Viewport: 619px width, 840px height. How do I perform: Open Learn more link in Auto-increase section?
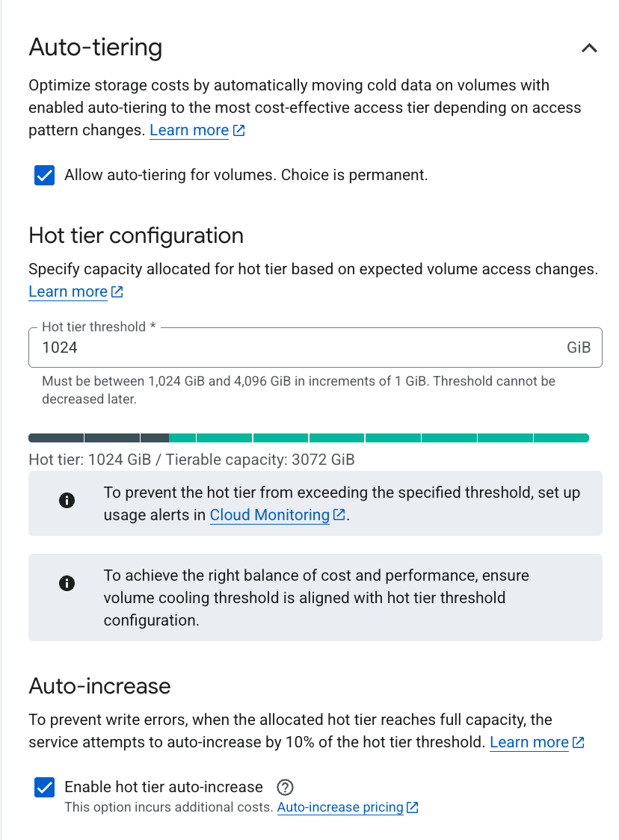[529, 742]
